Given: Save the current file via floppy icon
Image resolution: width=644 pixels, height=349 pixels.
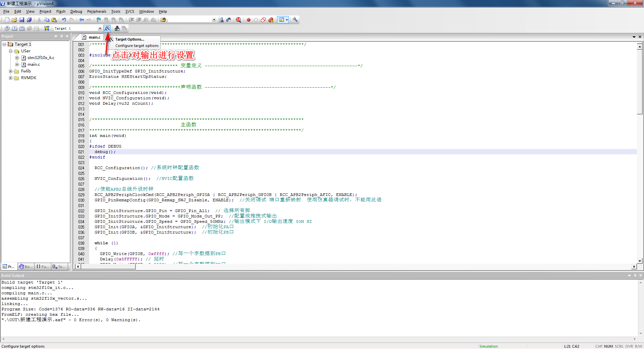Looking at the screenshot, I should coord(22,20).
